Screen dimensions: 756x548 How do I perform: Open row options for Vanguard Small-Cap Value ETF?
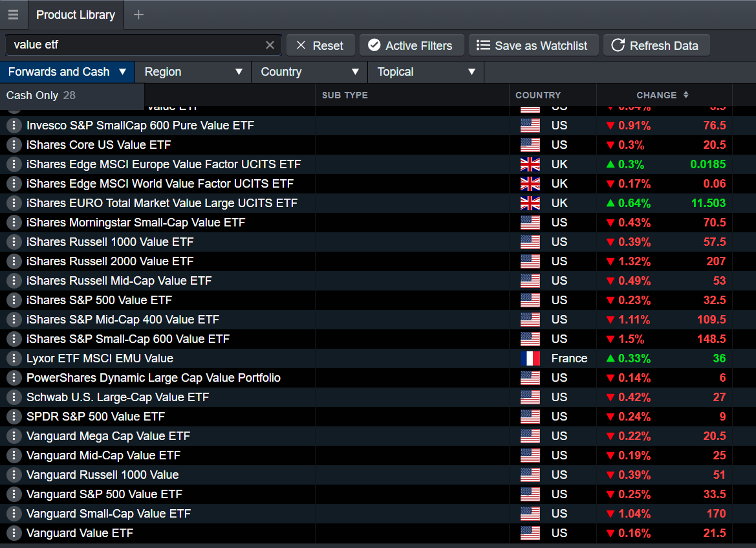click(x=14, y=514)
